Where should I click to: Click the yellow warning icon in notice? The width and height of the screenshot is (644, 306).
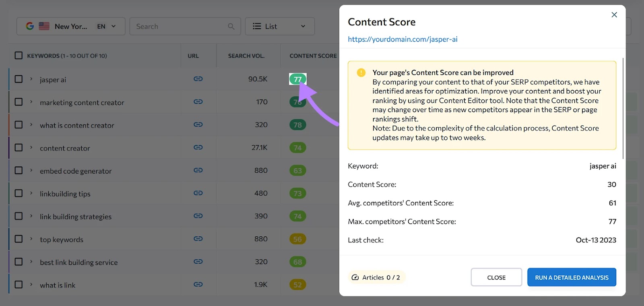(361, 72)
